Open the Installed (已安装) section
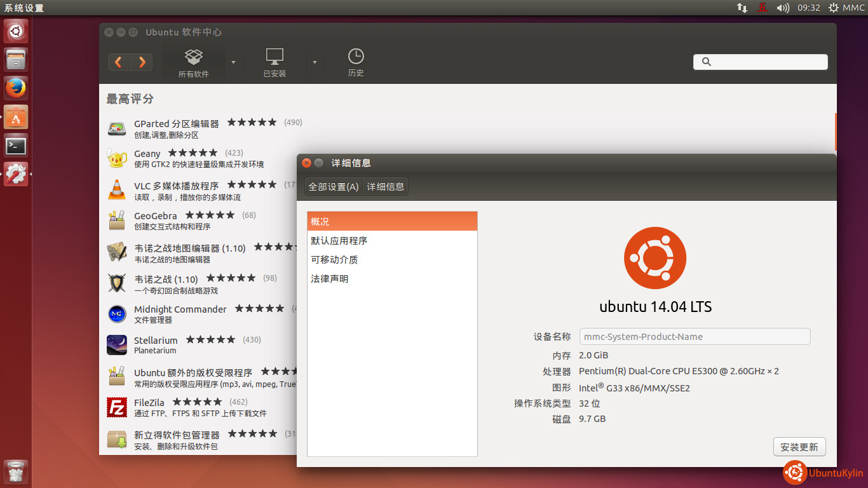Image resolution: width=868 pixels, height=488 pixels. [x=275, y=63]
